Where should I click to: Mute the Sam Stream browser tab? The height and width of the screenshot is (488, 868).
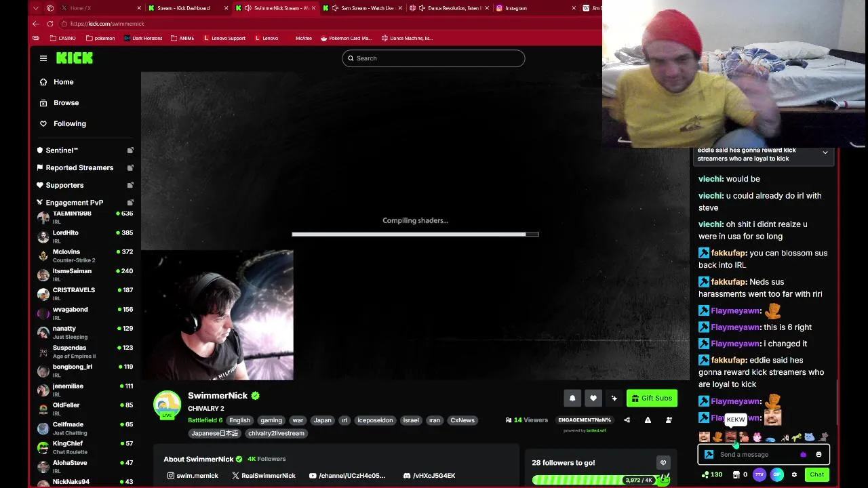click(335, 8)
